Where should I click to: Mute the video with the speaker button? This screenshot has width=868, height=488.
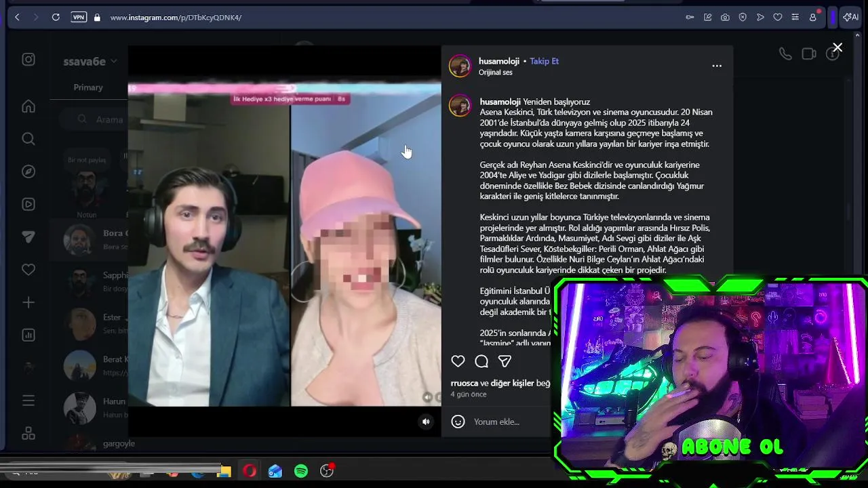426,422
